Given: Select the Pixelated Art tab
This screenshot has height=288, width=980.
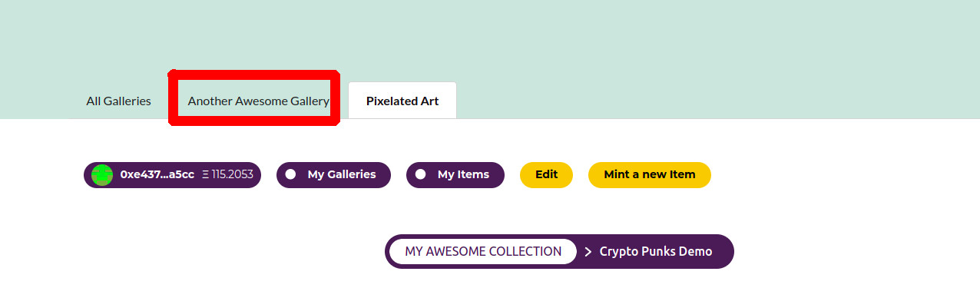Looking at the screenshot, I should pyautogui.click(x=402, y=101).
